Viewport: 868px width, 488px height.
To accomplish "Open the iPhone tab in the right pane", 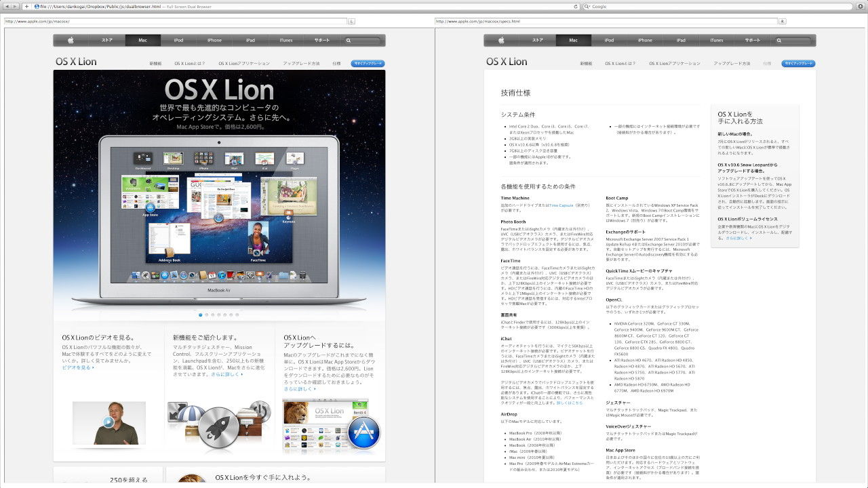I will pos(645,40).
